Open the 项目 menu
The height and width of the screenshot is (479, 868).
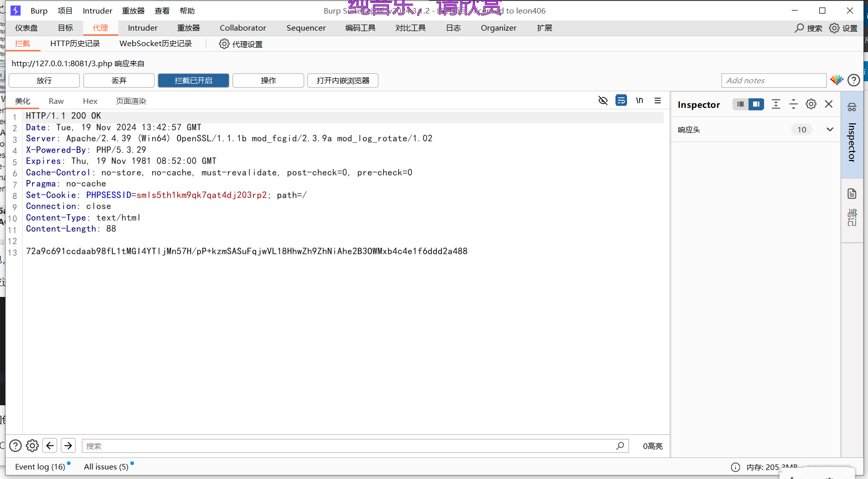click(65, 11)
